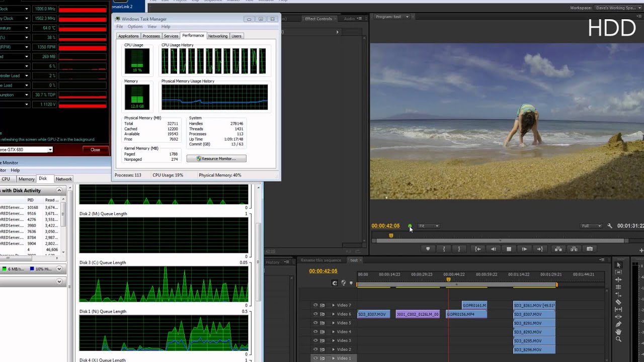Viewport: 644px width, 362px height.
Task: Open the button editor plus icon
Action: pos(641,250)
